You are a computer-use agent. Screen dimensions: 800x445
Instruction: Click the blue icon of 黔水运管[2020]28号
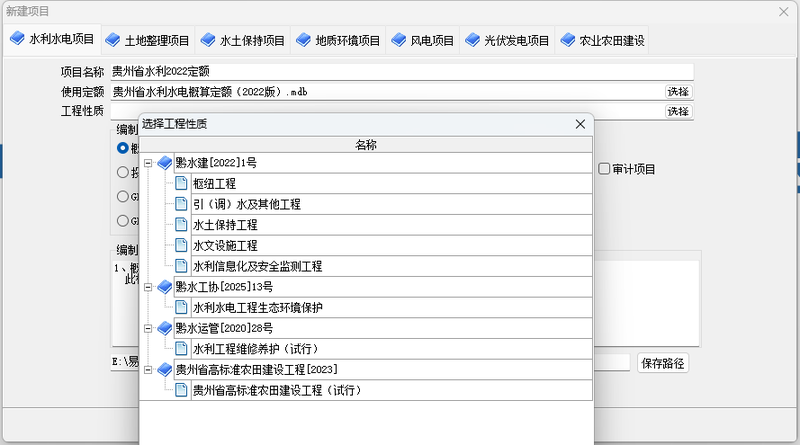click(165, 328)
